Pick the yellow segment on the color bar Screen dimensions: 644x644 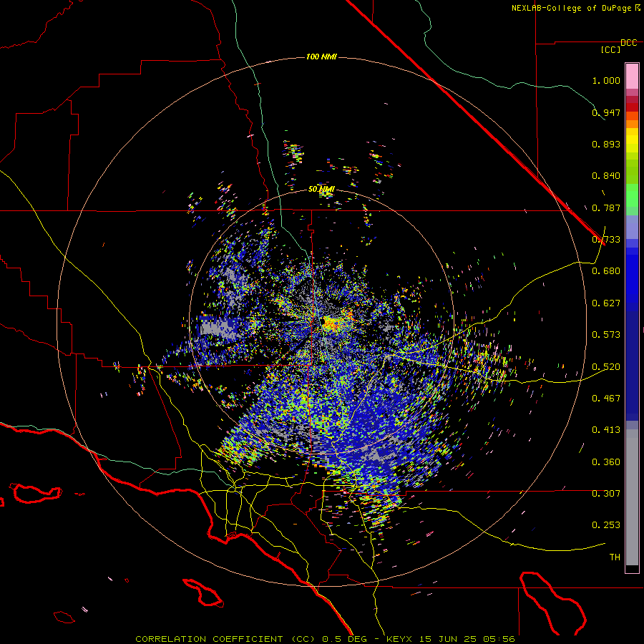pyautogui.click(x=632, y=141)
